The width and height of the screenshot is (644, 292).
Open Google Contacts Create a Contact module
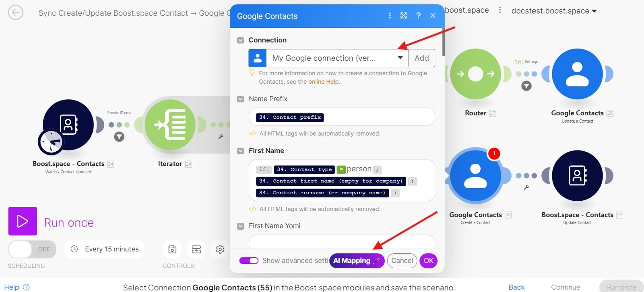pos(475,176)
